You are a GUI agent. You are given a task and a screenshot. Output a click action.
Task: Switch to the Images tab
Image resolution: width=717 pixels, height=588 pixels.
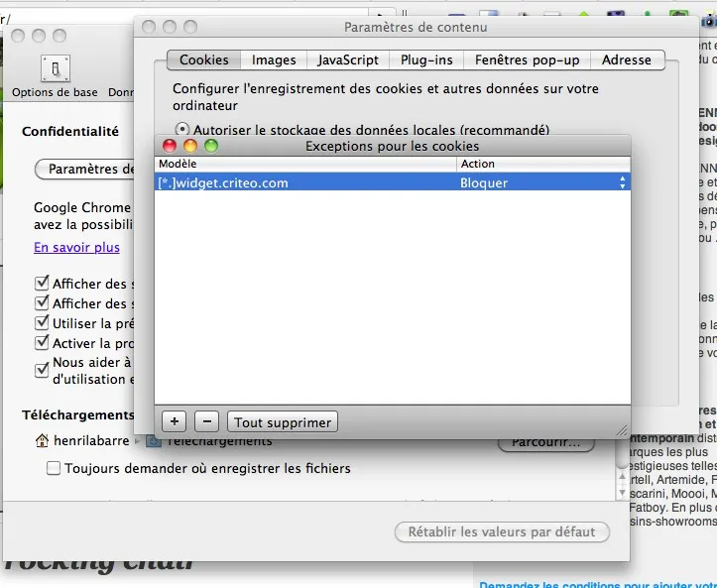[x=274, y=59]
